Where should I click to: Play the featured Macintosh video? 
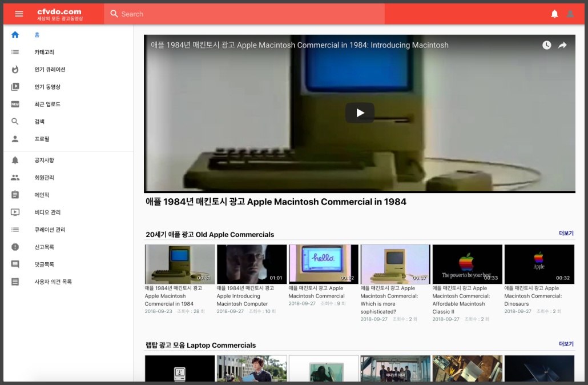pyautogui.click(x=360, y=113)
